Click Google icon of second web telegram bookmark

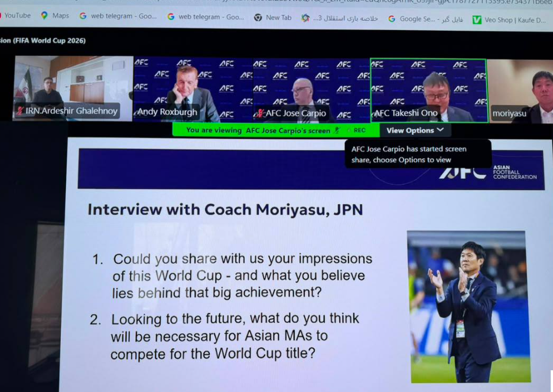coord(171,17)
